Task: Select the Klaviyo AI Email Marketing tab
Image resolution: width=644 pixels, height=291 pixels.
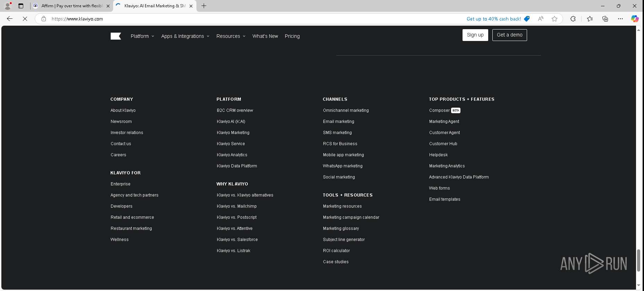Action: (x=154, y=6)
